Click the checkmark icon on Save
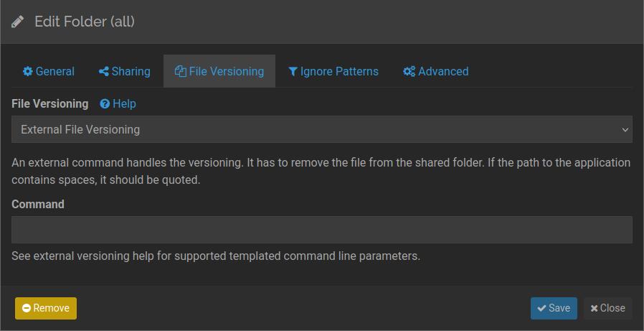Image resolution: width=644 pixels, height=331 pixels. coord(541,308)
